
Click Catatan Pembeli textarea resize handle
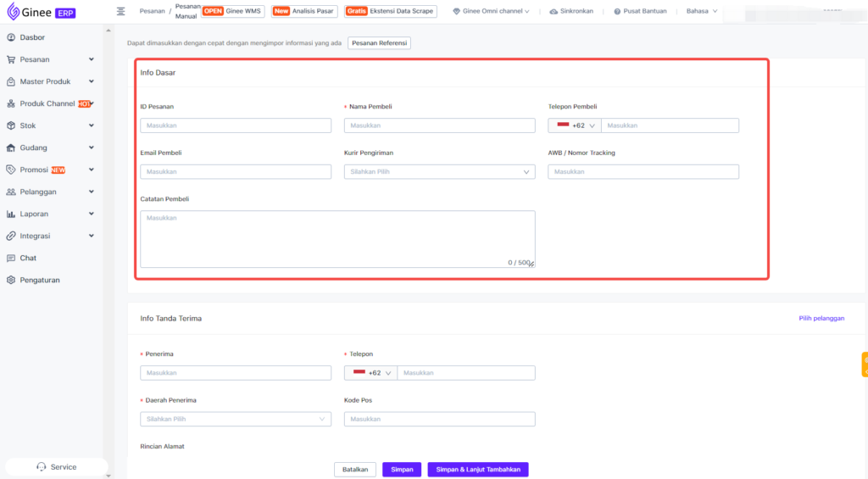pyautogui.click(x=531, y=265)
